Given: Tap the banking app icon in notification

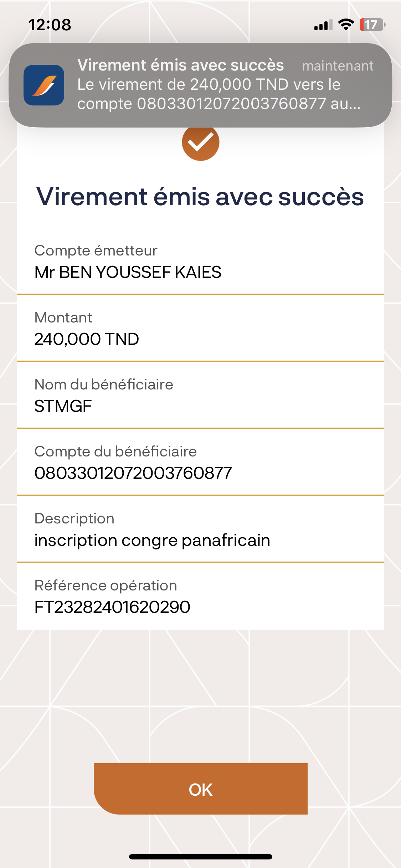Looking at the screenshot, I should 44,85.
